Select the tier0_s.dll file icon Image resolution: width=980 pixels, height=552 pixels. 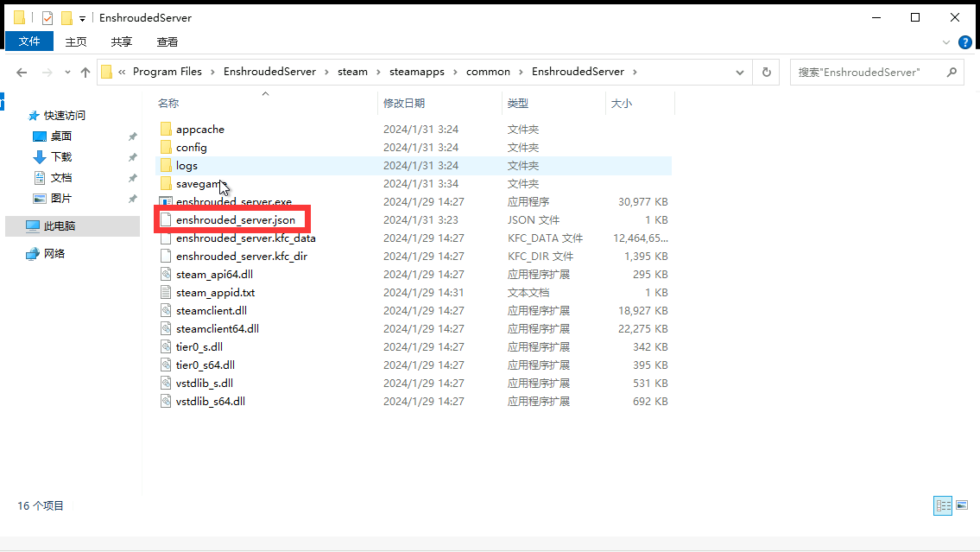click(166, 347)
